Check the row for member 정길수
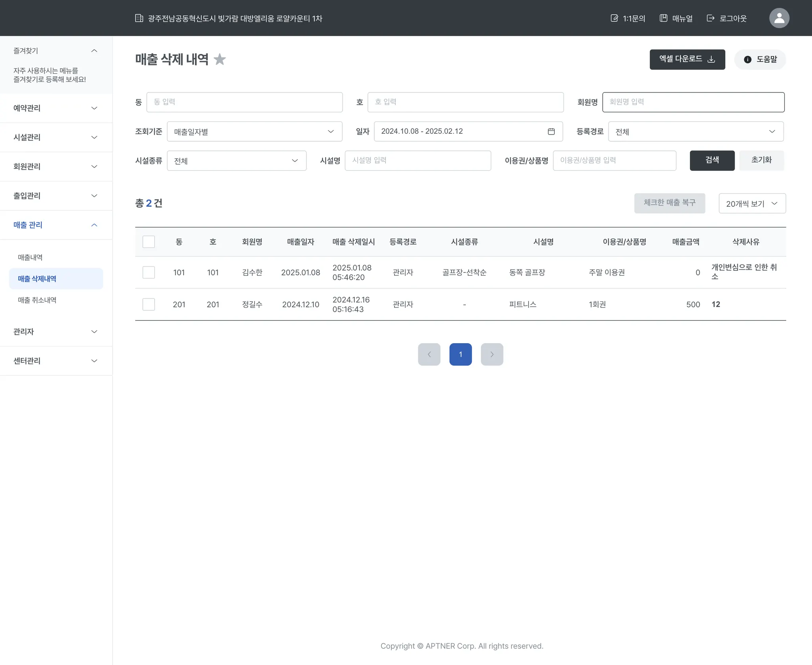The width and height of the screenshot is (812, 665). [149, 304]
